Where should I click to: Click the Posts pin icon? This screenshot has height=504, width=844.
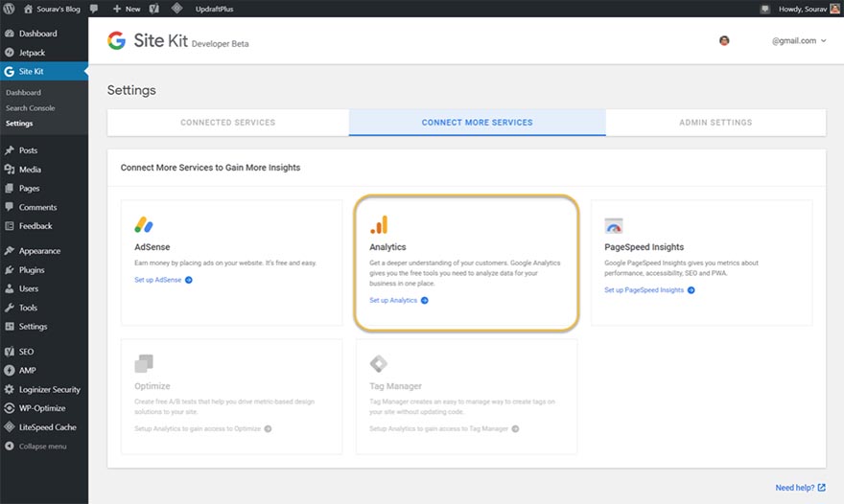[x=10, y=150]
